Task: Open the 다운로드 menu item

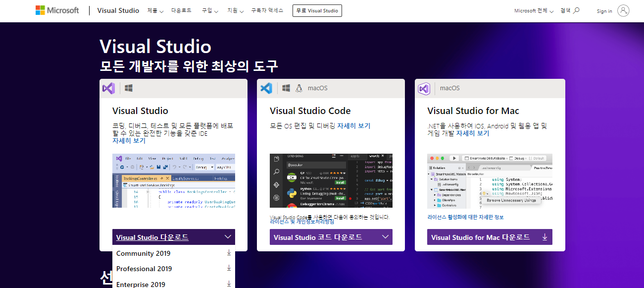Action: tap(181, 10)
